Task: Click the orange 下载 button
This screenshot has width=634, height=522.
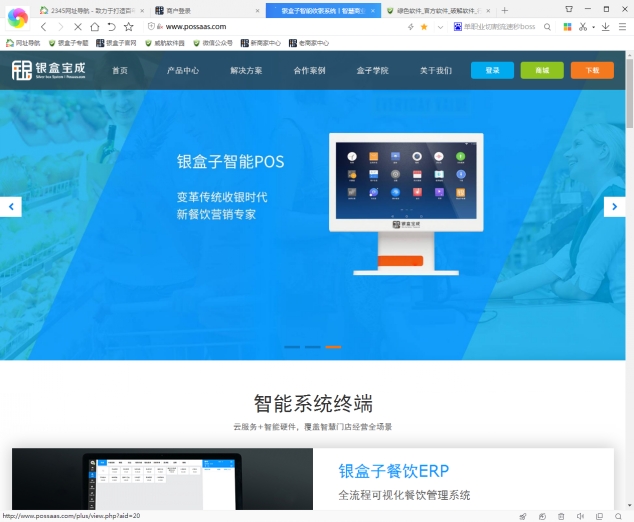Action: [592, 70]
